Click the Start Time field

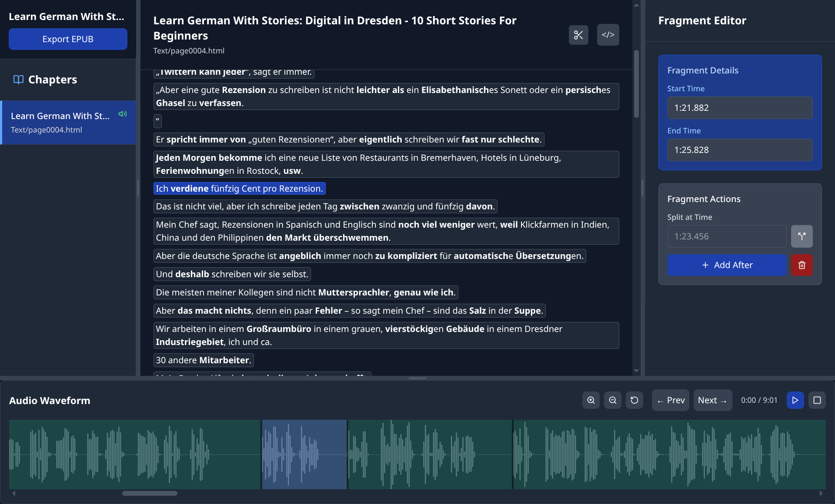740,108
